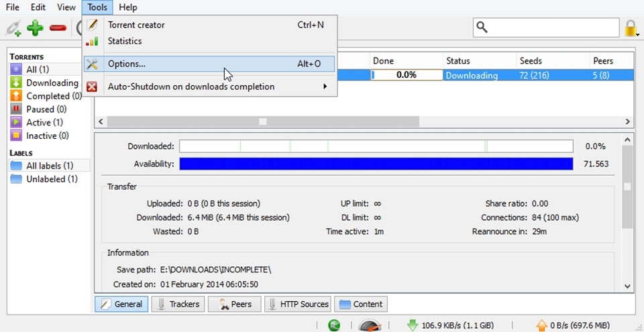Switch to the Content tab
The image size is (644, 332).
[x=361, y=304]
